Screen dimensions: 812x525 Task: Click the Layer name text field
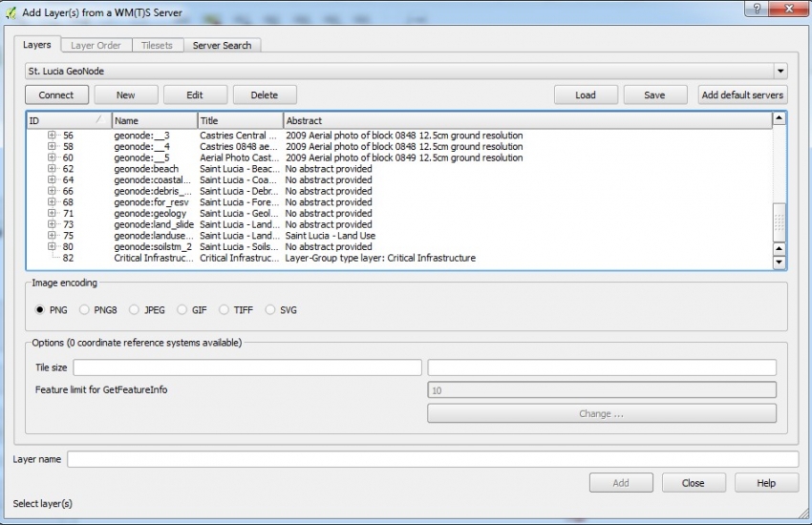pyautogui.click(x=432, y=459)
